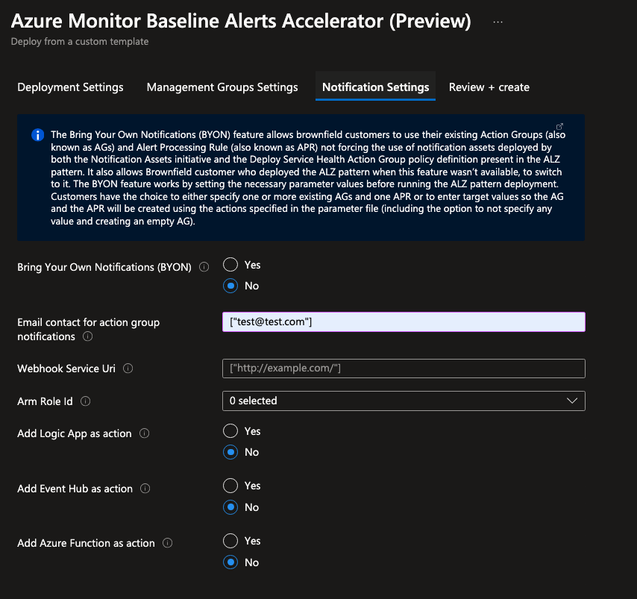Viewport: 637px width, 599px height.
Task: Open the Management Groups Settings tab
Action: click(x=222, y=87)
